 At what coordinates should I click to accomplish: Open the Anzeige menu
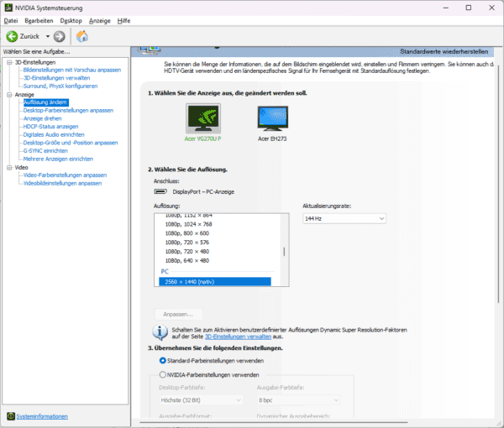pyautogui.click(x=100, y=21)
